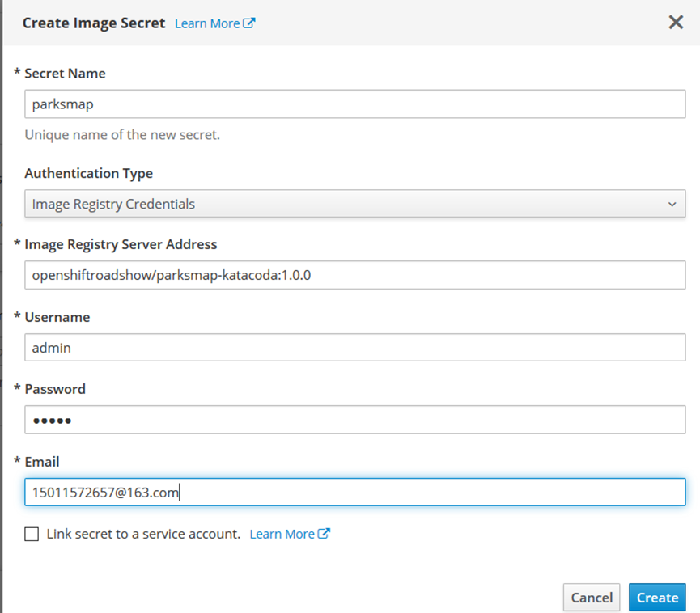The height and width of the screenshot is (613, 700).
Task: Click the Email field label
Action: (x=42, y=462)
